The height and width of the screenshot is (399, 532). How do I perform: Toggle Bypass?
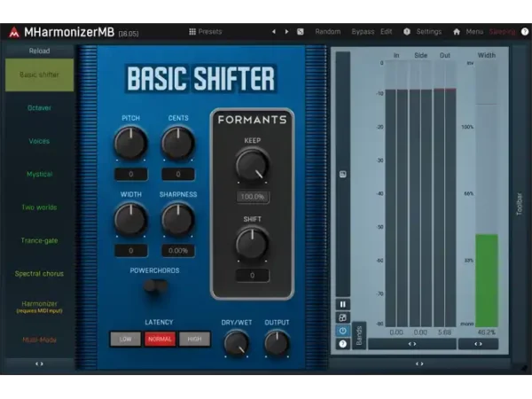[x=363, y=32]
